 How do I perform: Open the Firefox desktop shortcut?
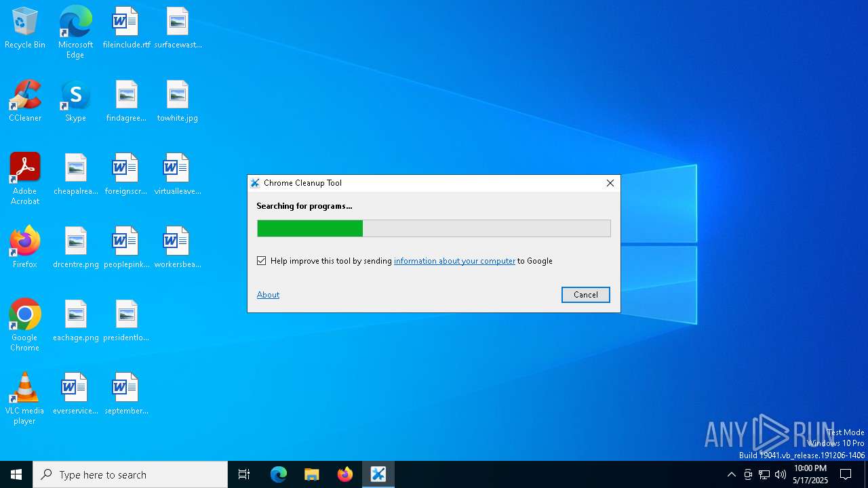[x=25, y=247]
